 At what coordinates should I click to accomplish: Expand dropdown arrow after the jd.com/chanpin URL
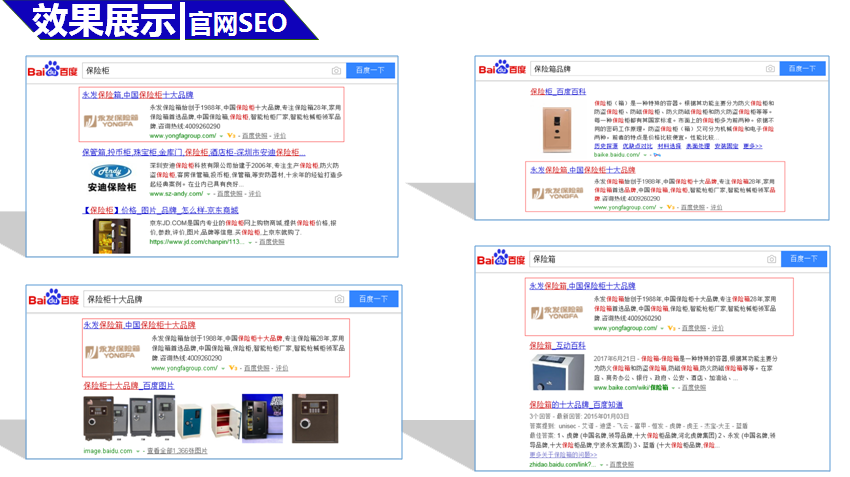pyautogui.click(x=250, y=242)
